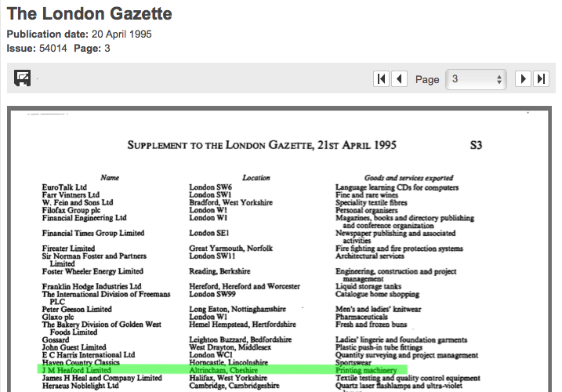Click Fine and rare wines text

click(367, 194)
